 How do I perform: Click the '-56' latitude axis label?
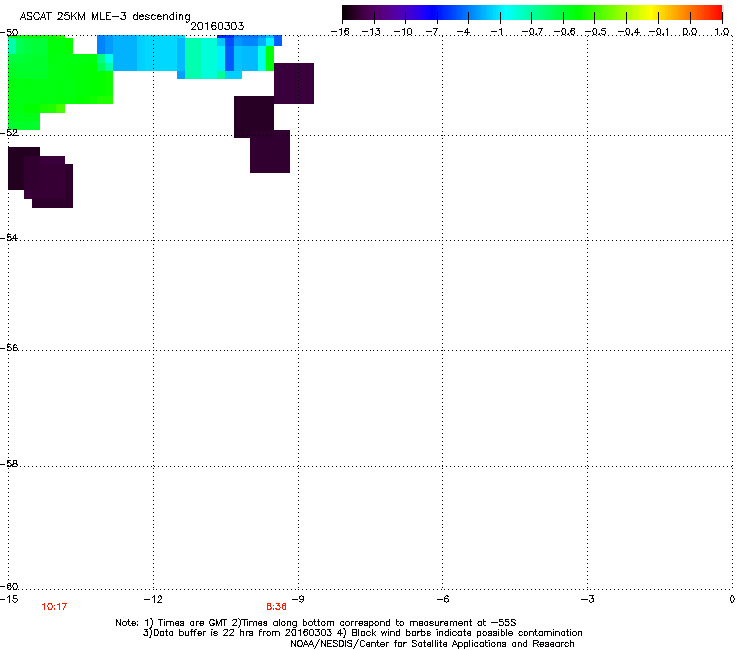[9, 348]
